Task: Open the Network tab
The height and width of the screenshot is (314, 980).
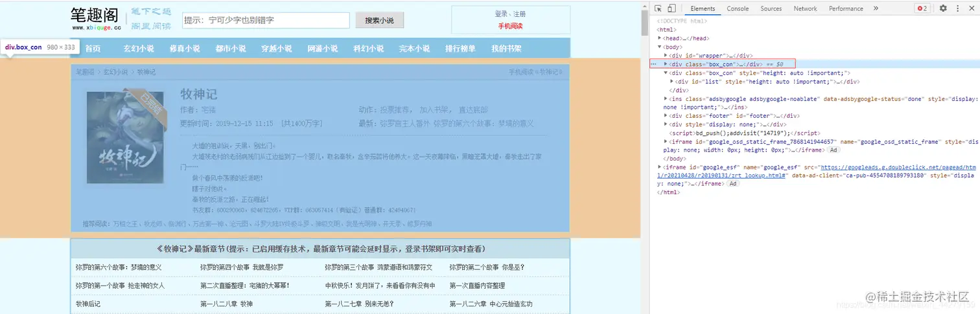Action: tap(805, 8)
